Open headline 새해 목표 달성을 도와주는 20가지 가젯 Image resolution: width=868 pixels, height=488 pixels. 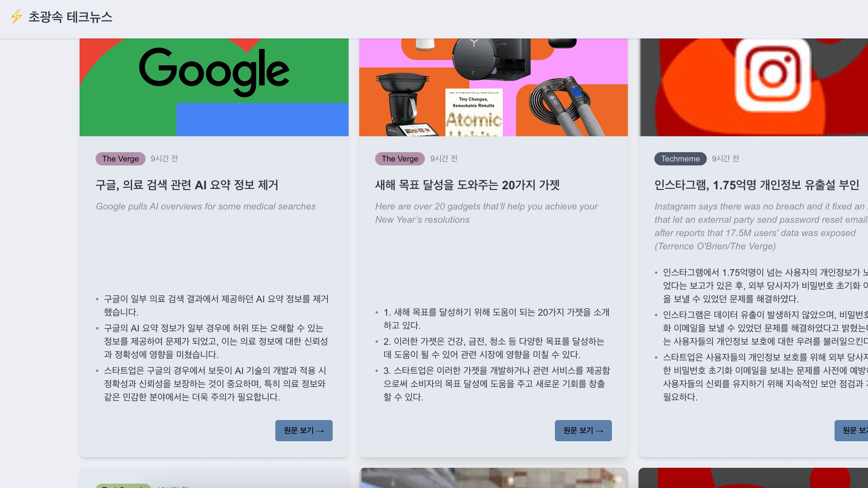coord(467,185)
